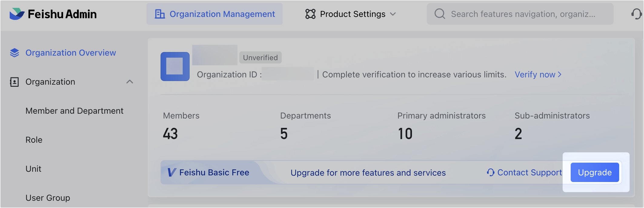Click the Verify now link
644x208 pixels.
coord(538,75)
